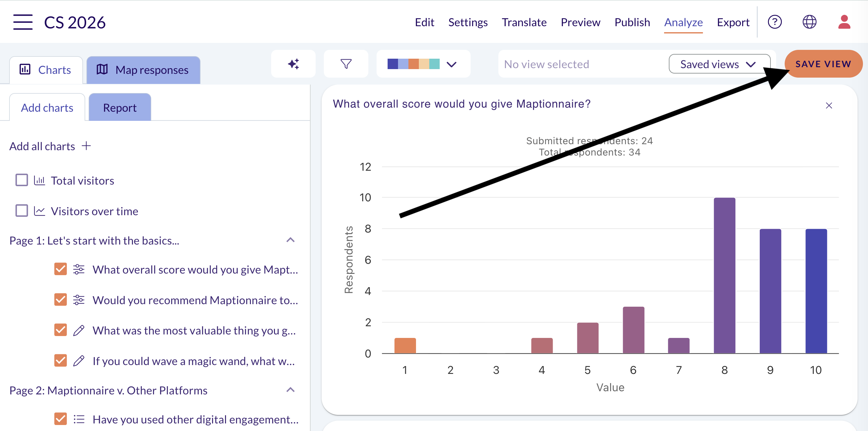This screenshot has width=868, height=431.
Task: Open the Preview section
Action: pos(580,22)
